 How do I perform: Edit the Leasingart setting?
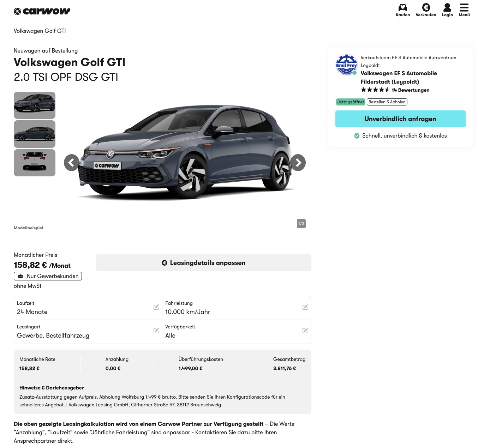[156, 331]
